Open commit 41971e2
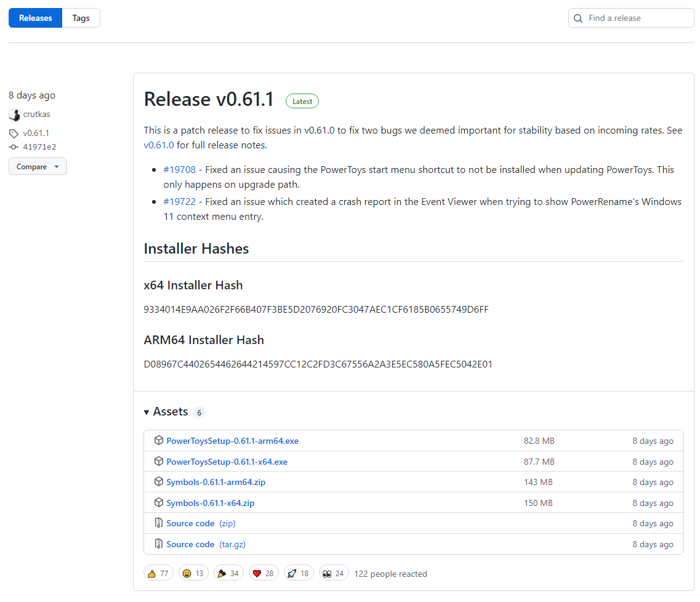Viewport: 700px width, 602px height. click(40, 147)
